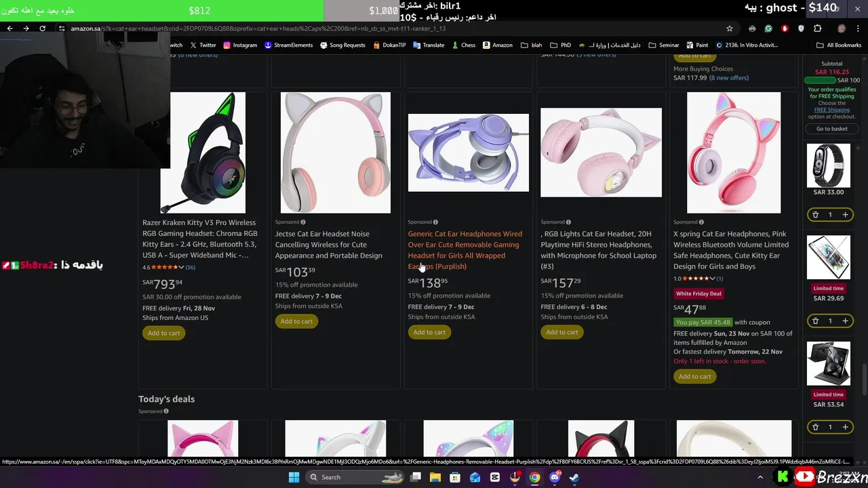Go back with the browser back arrow
Image resolution: width=868 pixels, height=488 pixels.
[9, 28]
